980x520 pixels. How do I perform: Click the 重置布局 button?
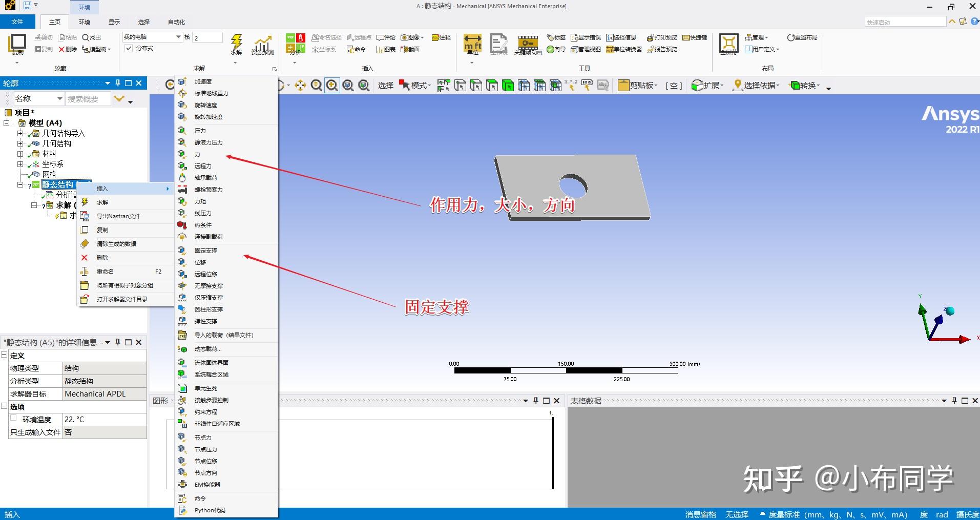tap(802, 37)
